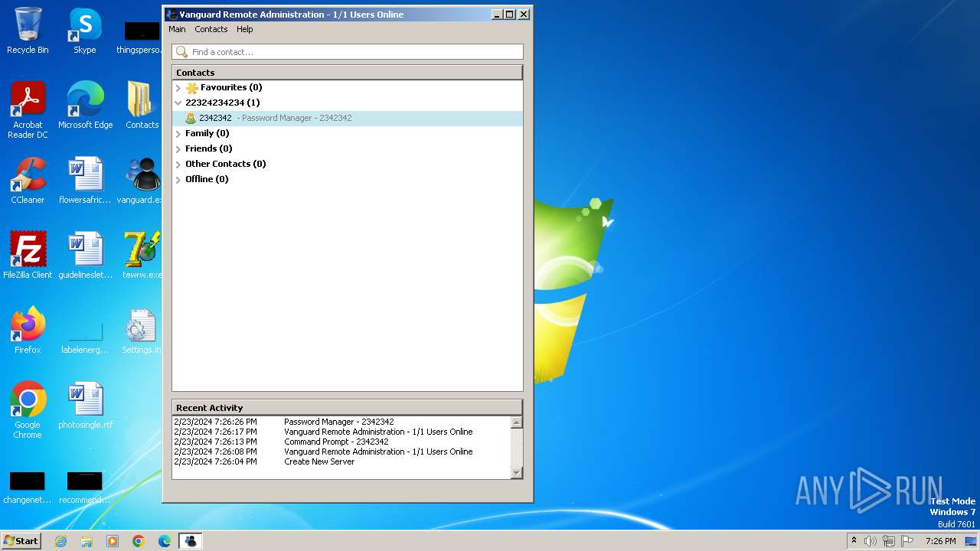Open Internet Explorer from the taskbar
This screenshot has width=980, height=551.
[x=60, y=541]
